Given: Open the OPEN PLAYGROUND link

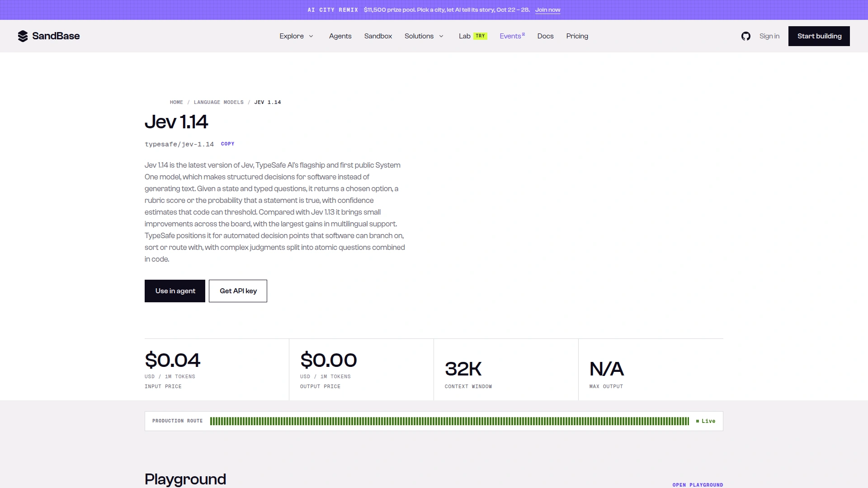Looking at the screenshot, I should (698, 485).
